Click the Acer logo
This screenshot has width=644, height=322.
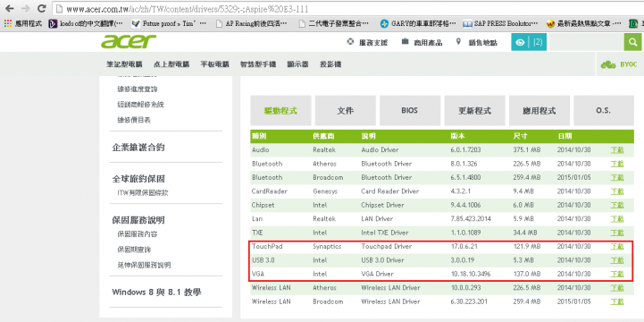point(129,42)
